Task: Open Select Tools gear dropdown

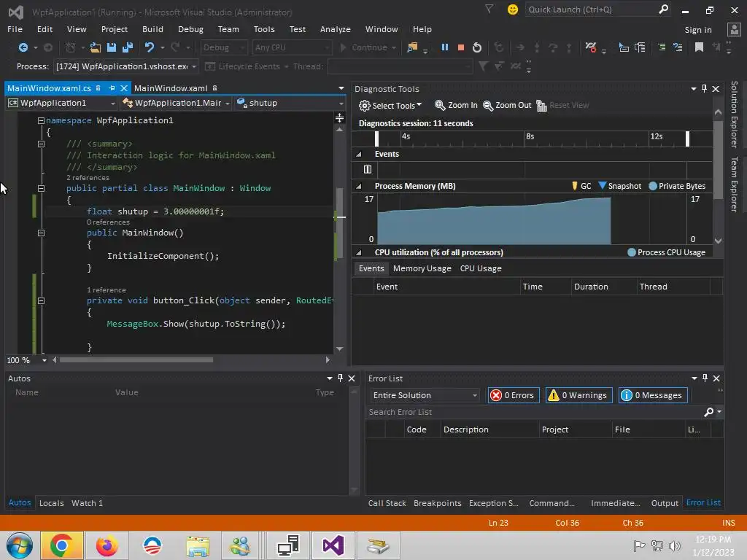Action: (390, 105)
